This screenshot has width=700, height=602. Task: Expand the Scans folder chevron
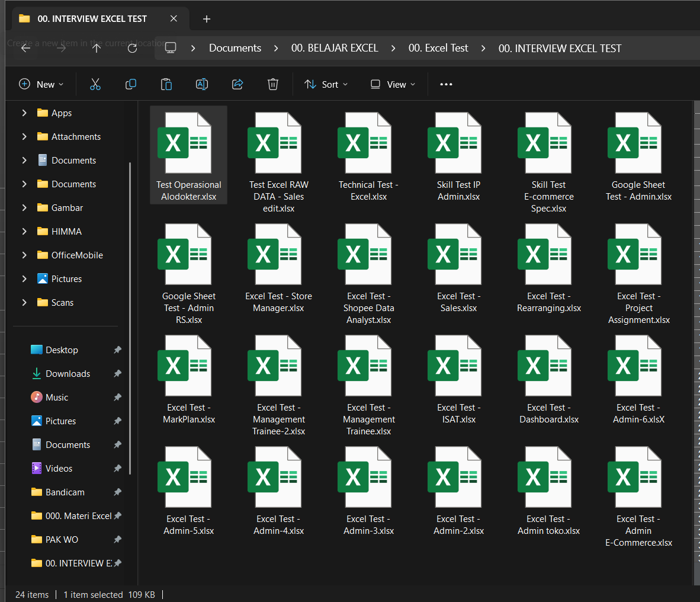point(24,302)
